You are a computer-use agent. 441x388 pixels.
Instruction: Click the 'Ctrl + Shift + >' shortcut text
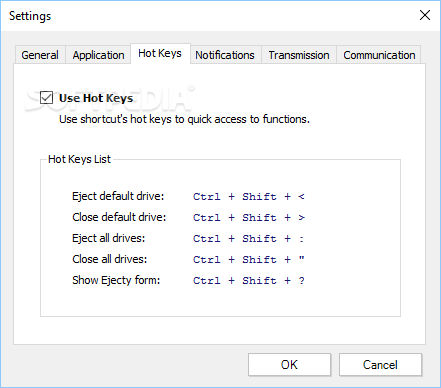coord(249,218)
